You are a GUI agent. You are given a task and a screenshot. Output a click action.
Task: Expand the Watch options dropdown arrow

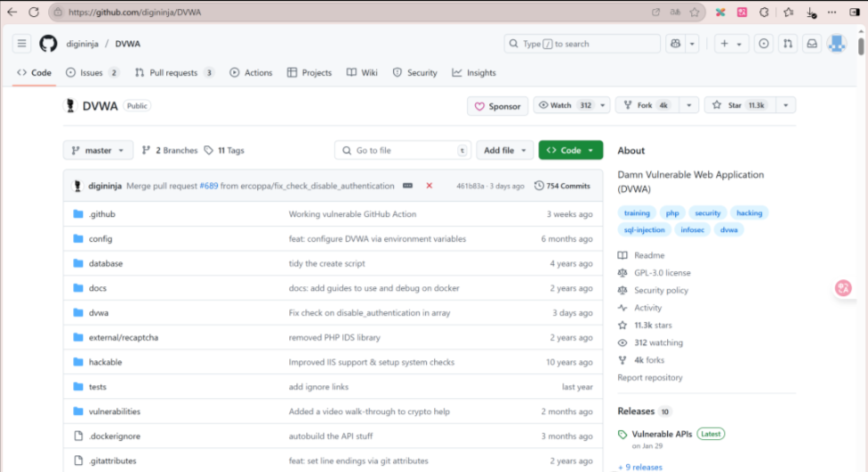click(603, 105)
